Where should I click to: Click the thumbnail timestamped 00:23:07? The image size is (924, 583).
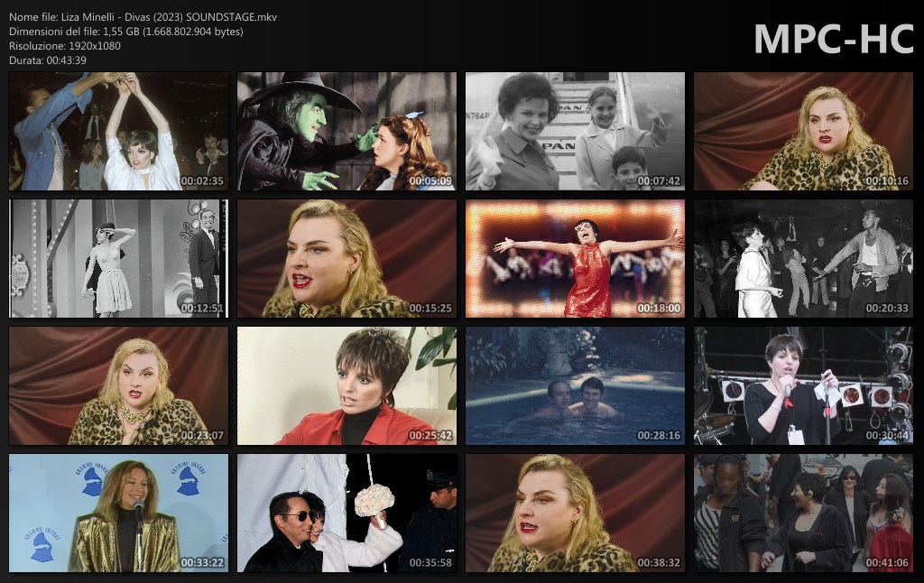point(119,386)
